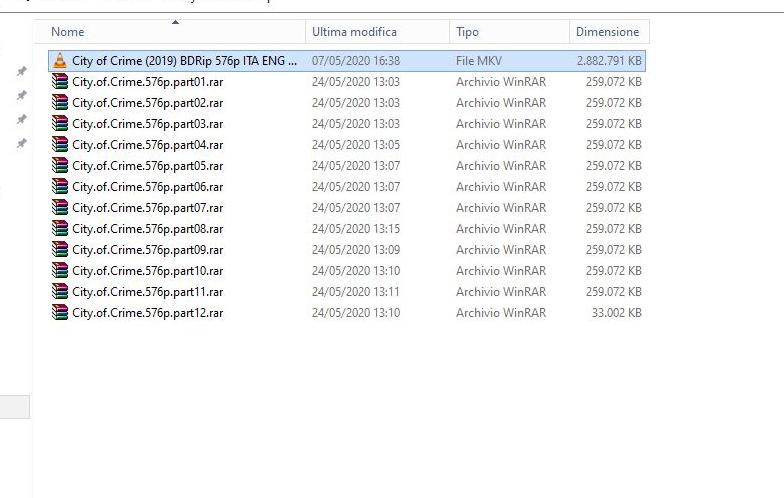Click the File MKV type cell
The image size is (784, 498).
point(478,61)
